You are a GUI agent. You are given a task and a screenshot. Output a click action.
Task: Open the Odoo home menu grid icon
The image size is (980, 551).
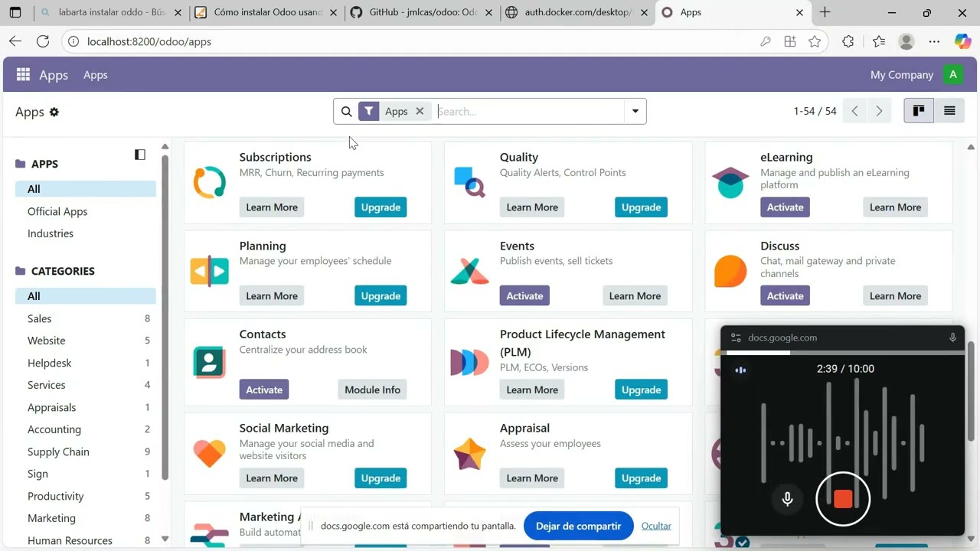23,74
